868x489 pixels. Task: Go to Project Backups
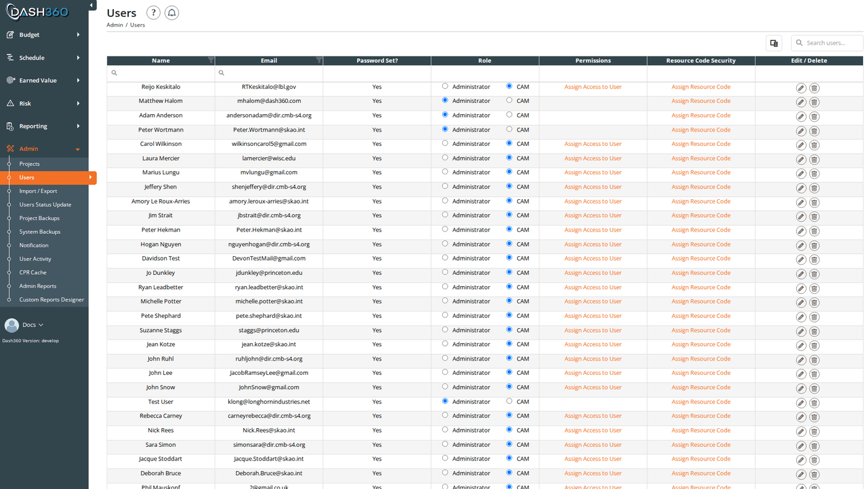click(39, 218)
